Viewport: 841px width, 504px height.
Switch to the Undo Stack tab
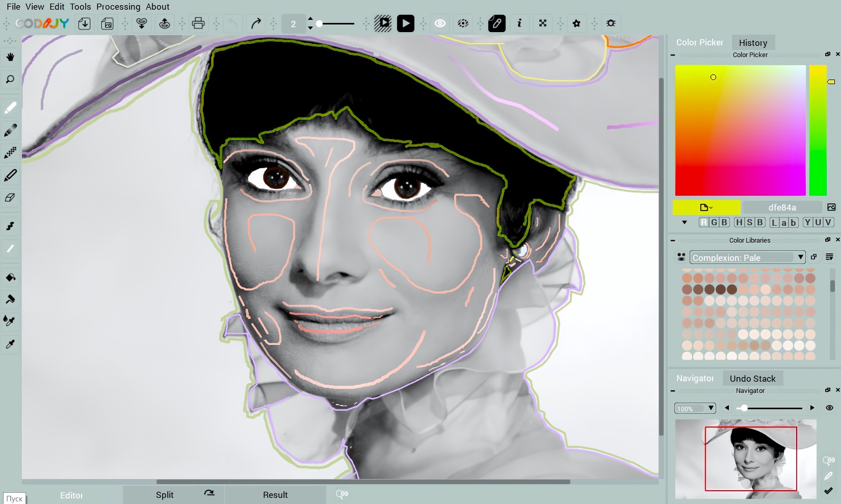coord(753,378)
